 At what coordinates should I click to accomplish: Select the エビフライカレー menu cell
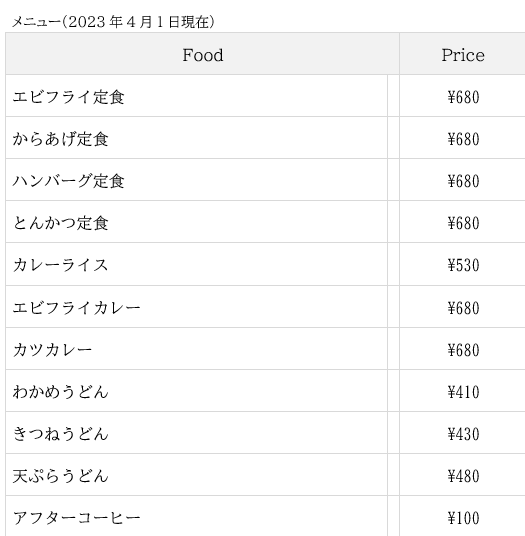(197, 307)
